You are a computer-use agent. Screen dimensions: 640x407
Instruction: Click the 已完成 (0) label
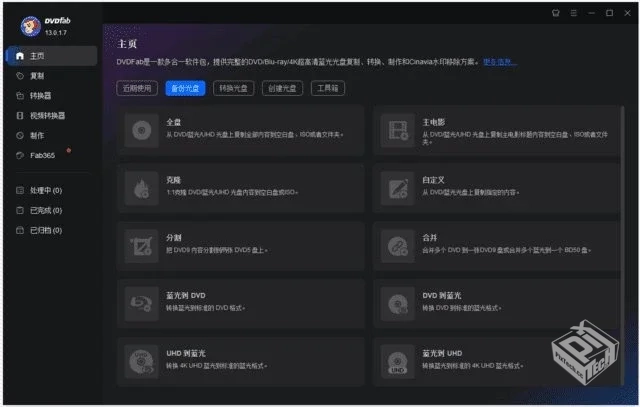click(46, 210)
